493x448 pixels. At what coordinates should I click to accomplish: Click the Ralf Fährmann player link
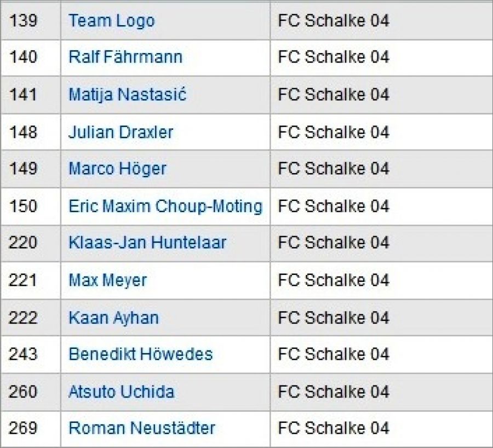click(x=125, y=57)
